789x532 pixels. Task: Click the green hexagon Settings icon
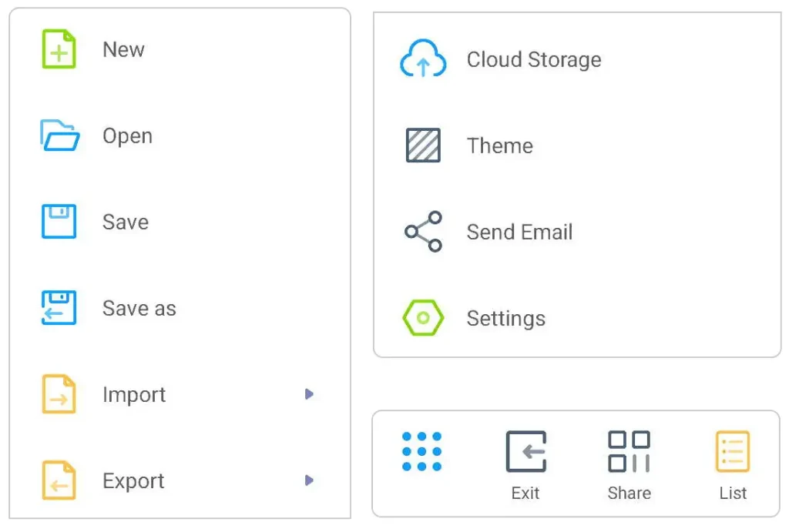[423, 318]
